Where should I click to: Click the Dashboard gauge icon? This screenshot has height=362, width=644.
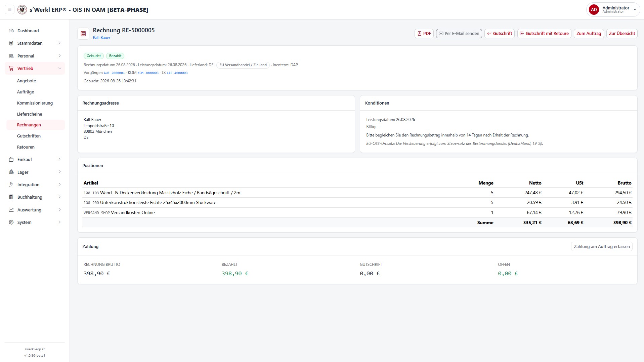tap(11, 31)
